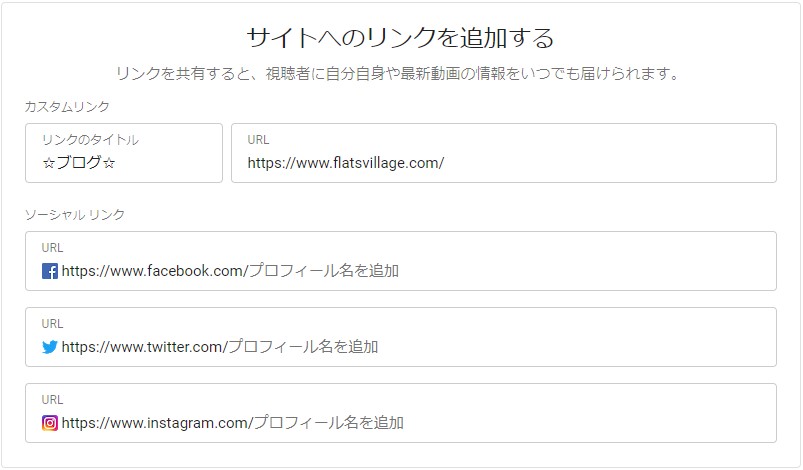Click the Twitter bird icon
This screenshot has height=470, width=803.
50,347
